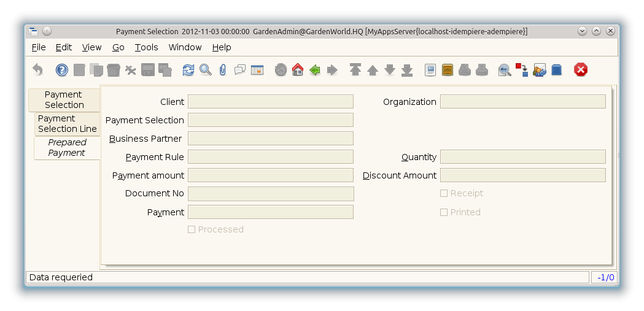The image size is (644, 311).
Task: Click the Attachment paperclip icon
Action: click(x=223, y=70)
